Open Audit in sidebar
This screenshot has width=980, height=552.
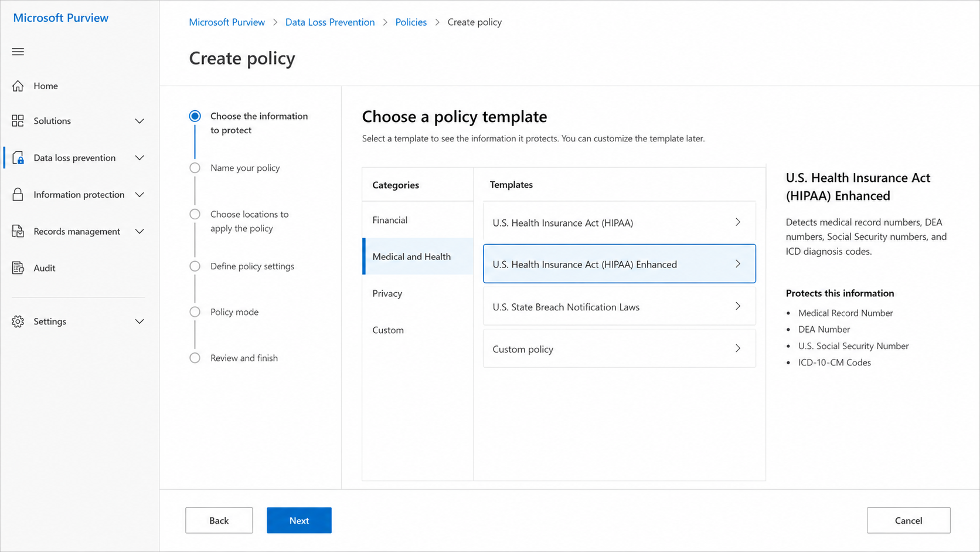click(x=45, y=268)
